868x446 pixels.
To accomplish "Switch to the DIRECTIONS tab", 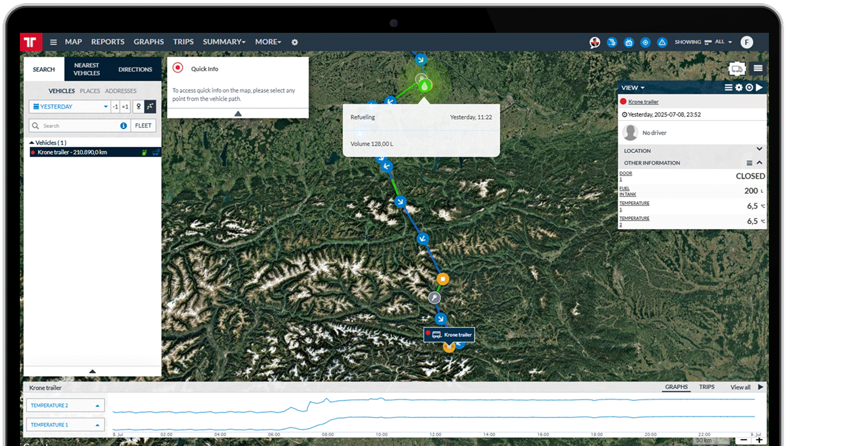I will [x=135, y=69].
